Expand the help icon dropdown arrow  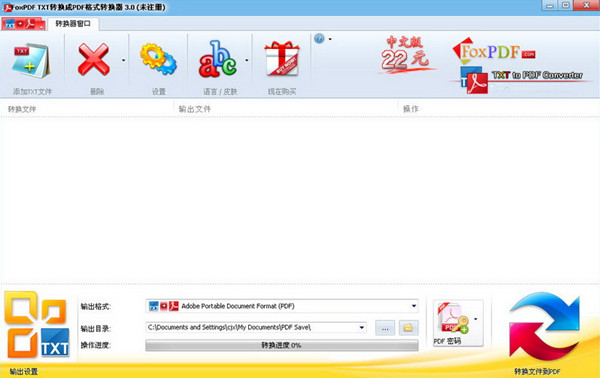tap(330, 39)
